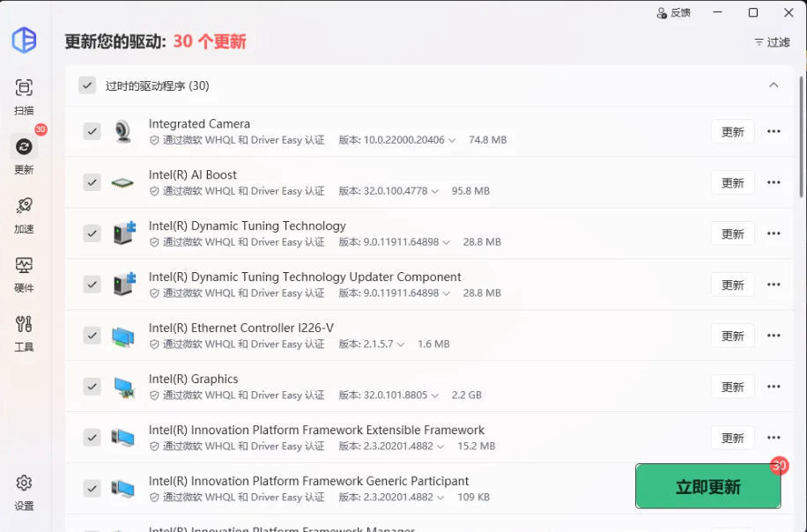
Task: Click the Generic Participant device icon
Action: [x=123, y=489]
